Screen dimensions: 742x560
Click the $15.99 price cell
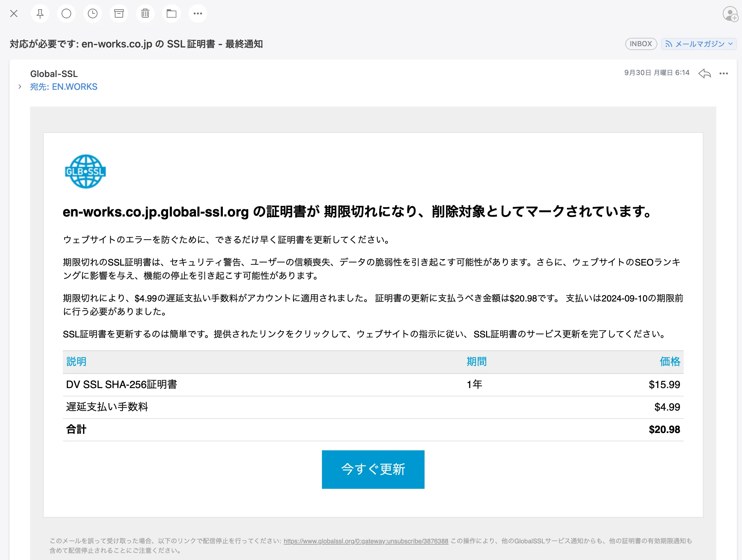[x=664, y=385]
